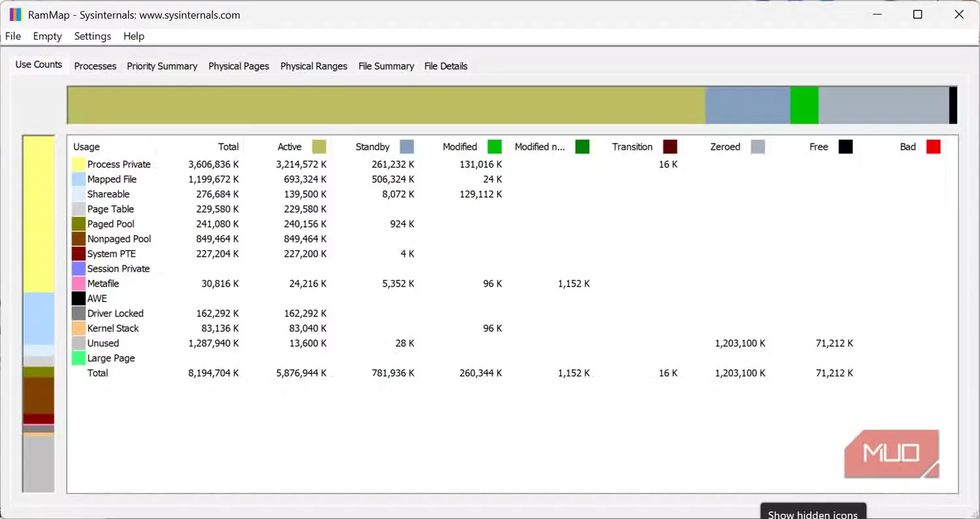Click the yellow Process Private segment in the vertical usage bar

coord(39,214)
